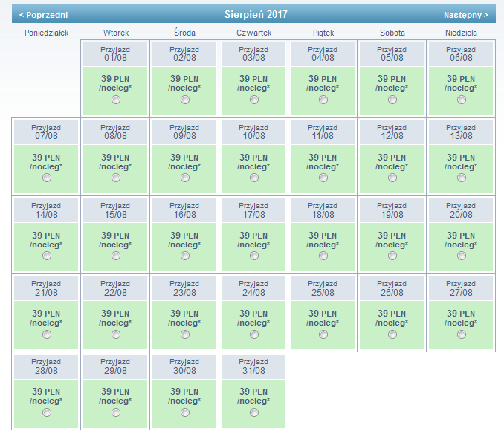Click the Niedziela column header
This screenshot has height=437, width=504.
[461, 33]
